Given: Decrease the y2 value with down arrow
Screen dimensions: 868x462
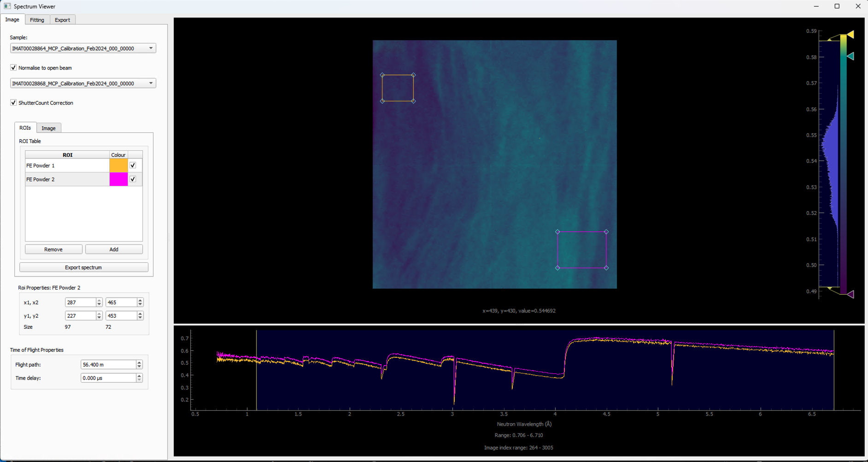Looking at the screenshot, I should click(140, 318).
